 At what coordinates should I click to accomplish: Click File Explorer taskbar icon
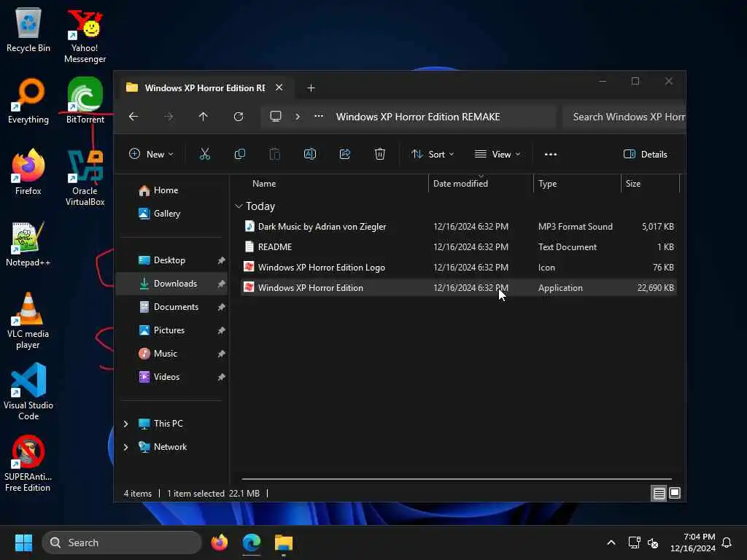click(x=284, y=542)
